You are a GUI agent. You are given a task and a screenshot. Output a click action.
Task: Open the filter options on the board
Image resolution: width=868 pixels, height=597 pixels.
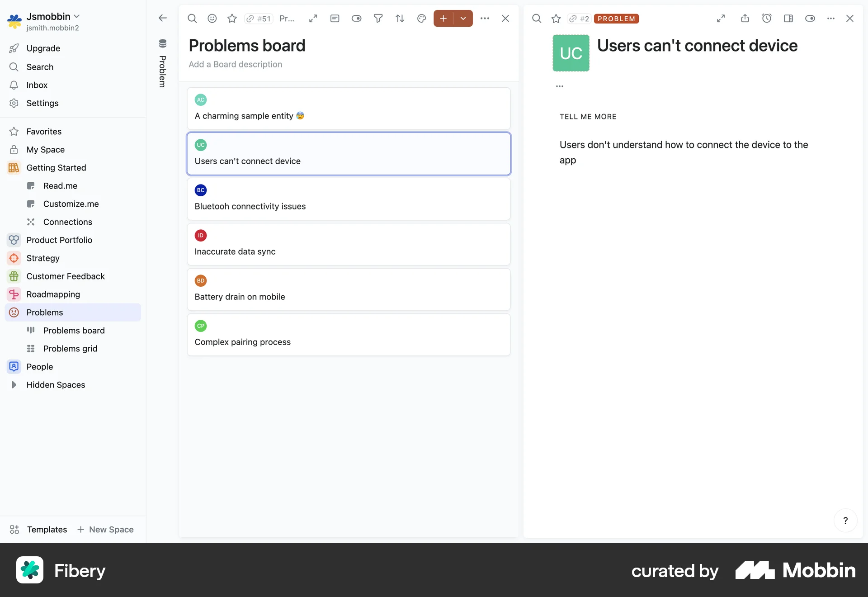point(378,19)
